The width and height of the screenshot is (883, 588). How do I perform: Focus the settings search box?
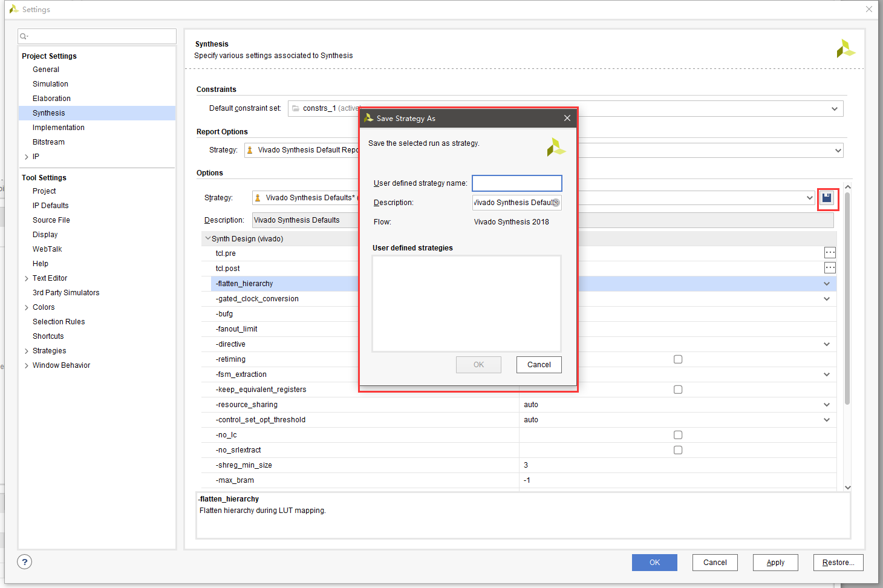click(97, 36)
